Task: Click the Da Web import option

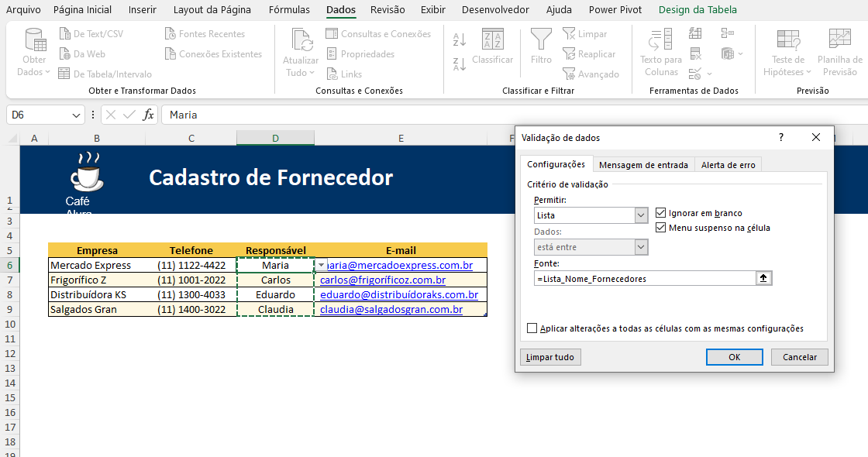Action: pos(82,54)
